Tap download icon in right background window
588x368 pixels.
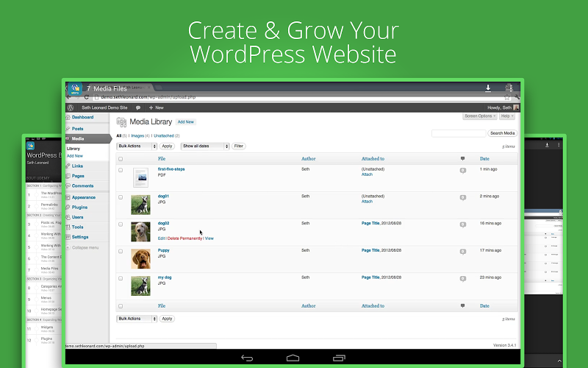(x=547, y=144)
